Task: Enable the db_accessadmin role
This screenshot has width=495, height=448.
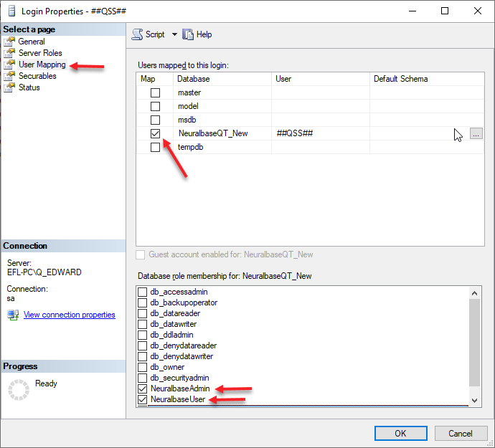Action: click(142, 292)
